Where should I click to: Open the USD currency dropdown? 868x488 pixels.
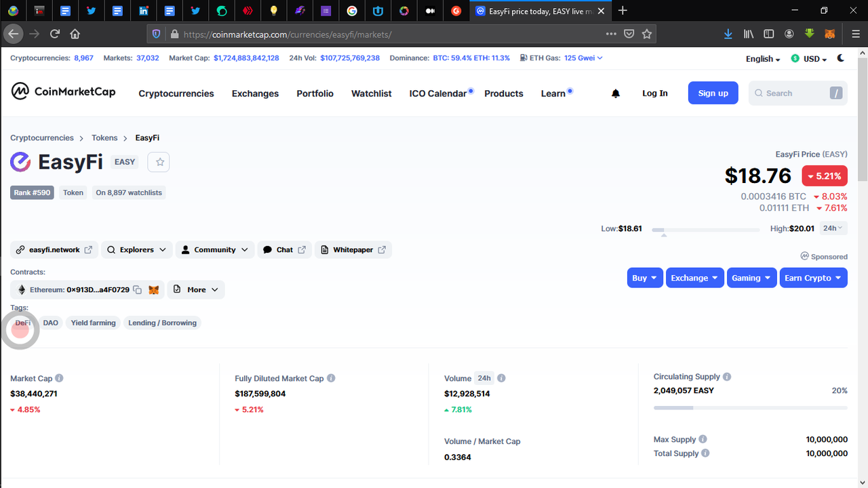click(809, 59)
